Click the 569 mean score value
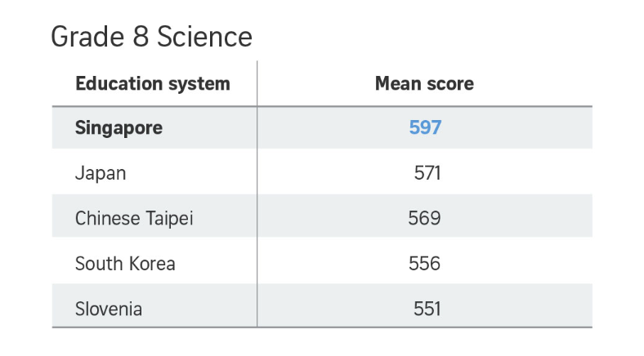The image size is (644, 356). [424, 218]
